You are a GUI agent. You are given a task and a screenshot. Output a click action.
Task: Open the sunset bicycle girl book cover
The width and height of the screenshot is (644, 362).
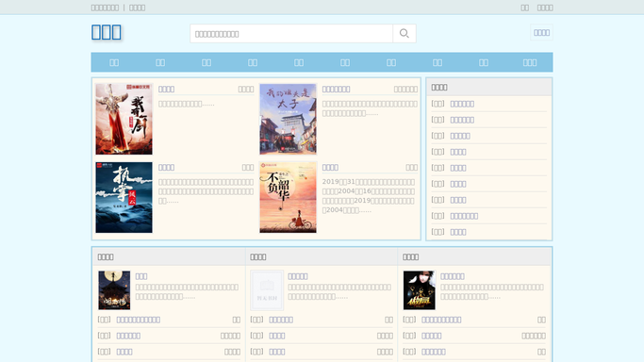pyautogui.click(x=288, y=197)
